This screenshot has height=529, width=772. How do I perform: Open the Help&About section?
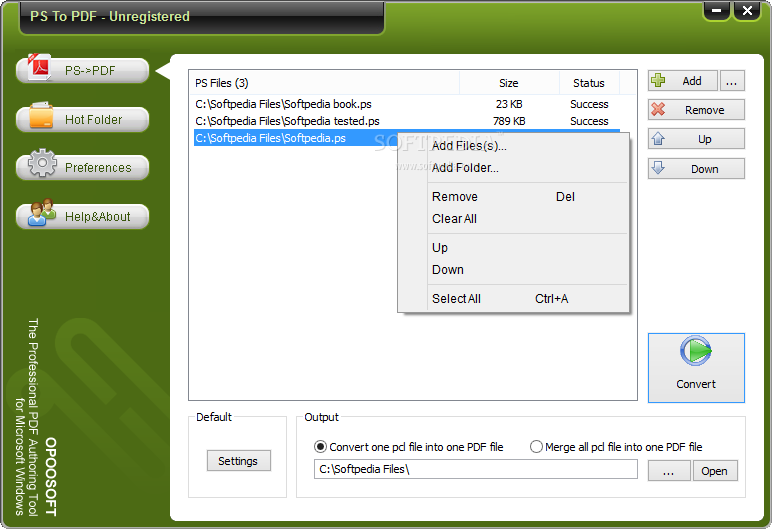(82, 216)
